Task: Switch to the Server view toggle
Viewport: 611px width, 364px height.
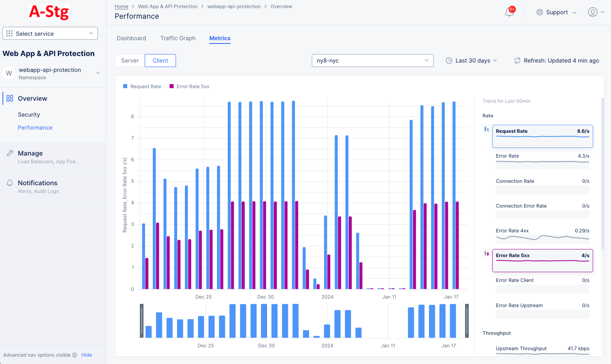Action: pyautogui.click(x=129, y=60)
